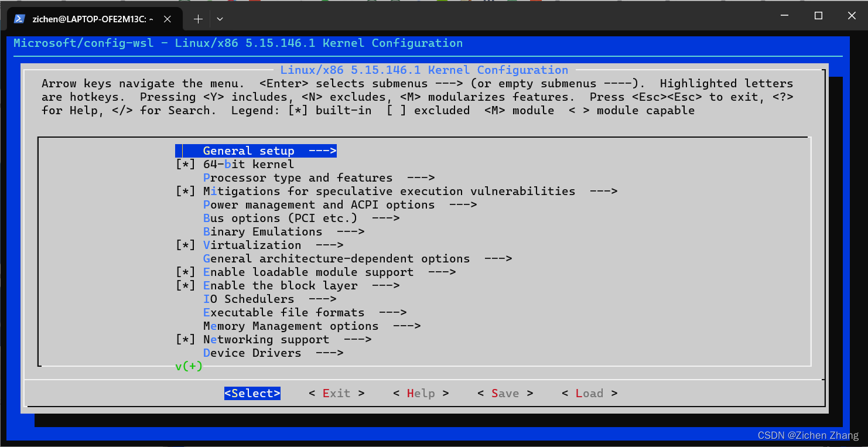Viewport: 868px width, 447px height.
Task: Click the '<M> module' legend text
Action: pos(519,110)
